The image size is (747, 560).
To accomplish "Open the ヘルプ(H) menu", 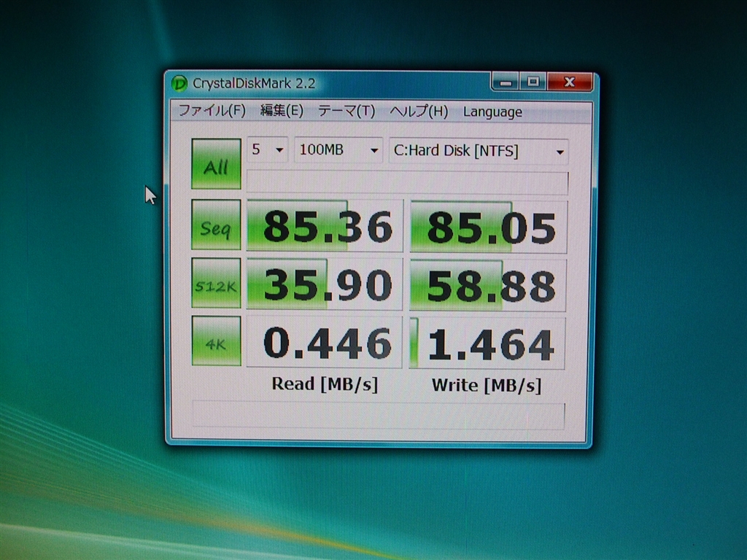I will (x=419, y=112).
